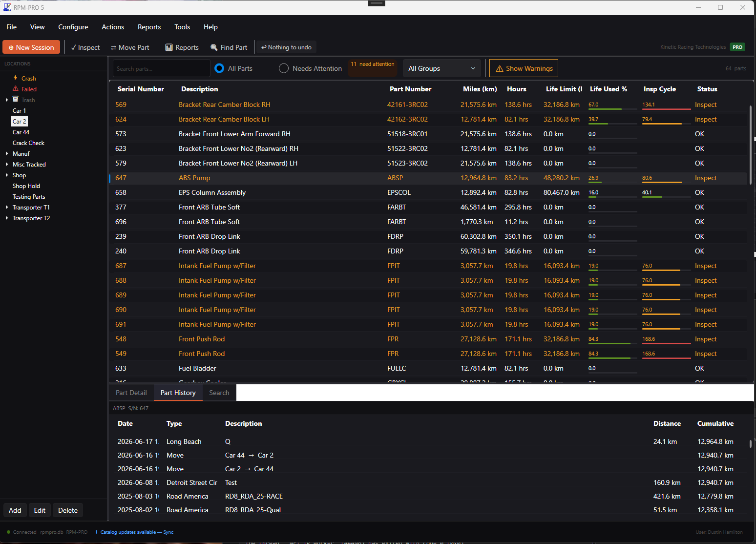Open the Tools menu
Image resolution: width=756 pixels, height=544 pixels.
click(x=182, y=27)
